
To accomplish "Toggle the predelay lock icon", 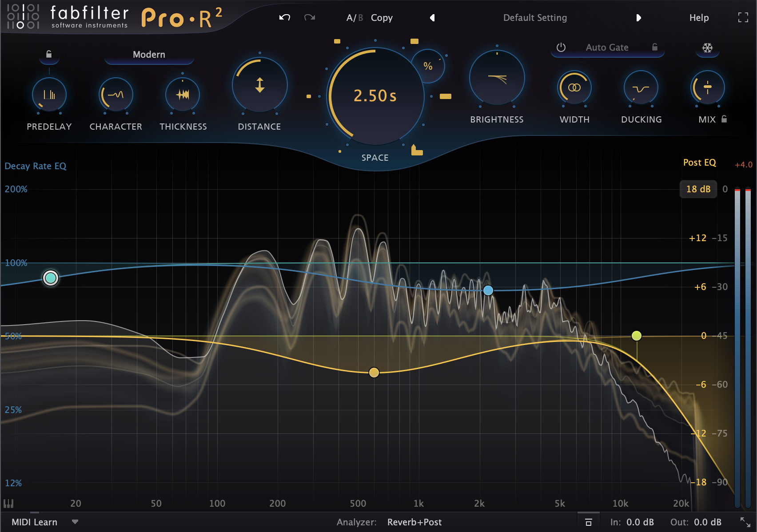I will pos(49,54).
